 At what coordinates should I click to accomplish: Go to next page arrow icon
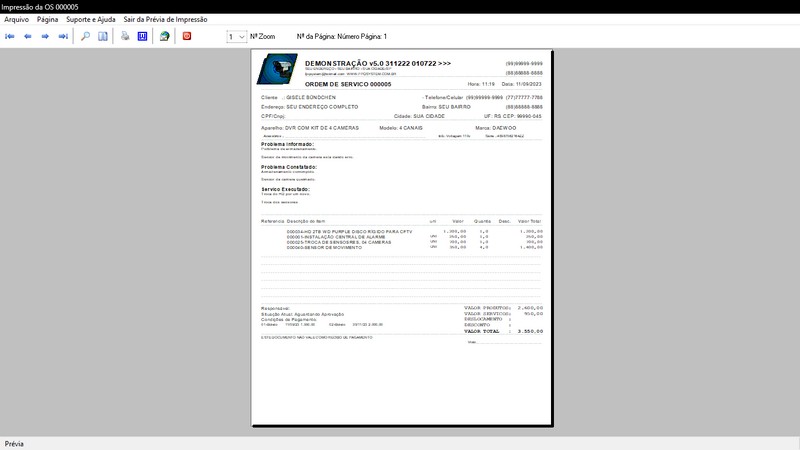click(x=45, y=36)
